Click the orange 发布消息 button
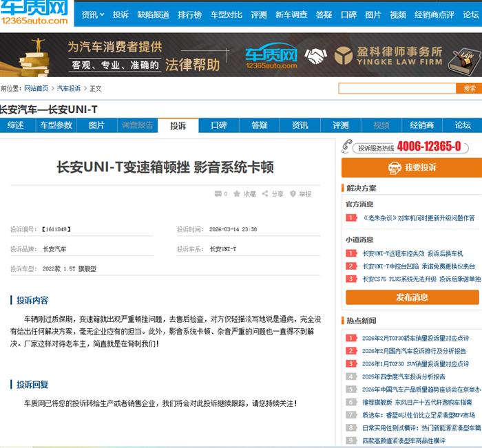Screen dimensions: 482x448 (x=411, y=297)
